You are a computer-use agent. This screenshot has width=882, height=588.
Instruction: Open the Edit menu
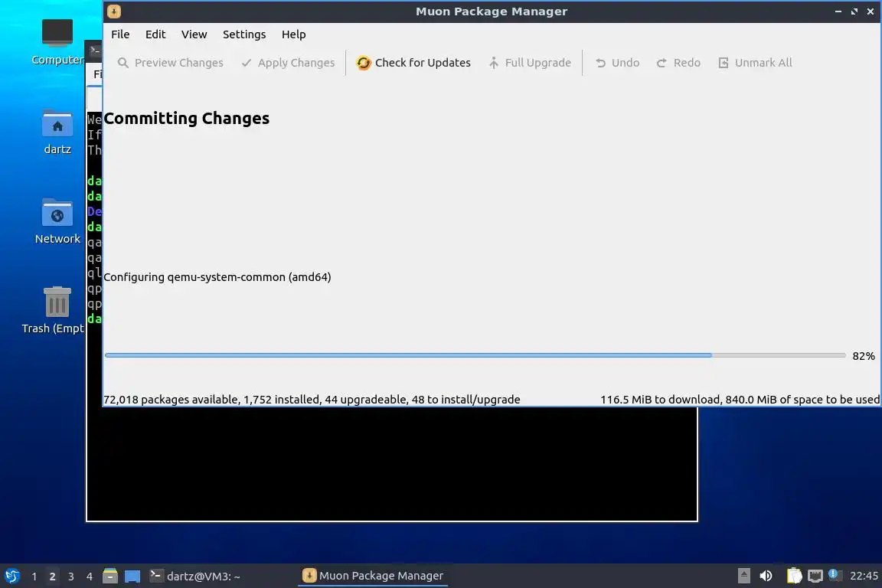[155, 34]
